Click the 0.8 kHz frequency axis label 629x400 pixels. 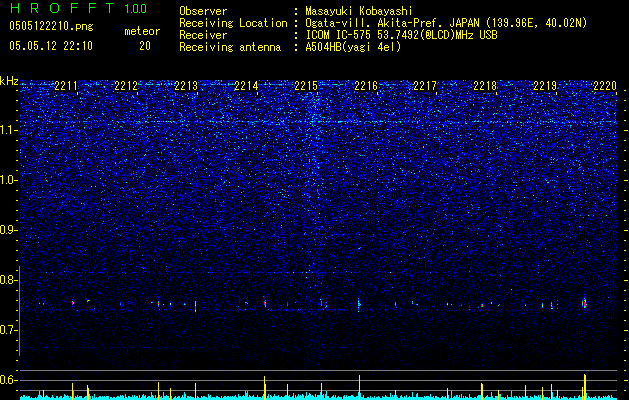(9, 280)
